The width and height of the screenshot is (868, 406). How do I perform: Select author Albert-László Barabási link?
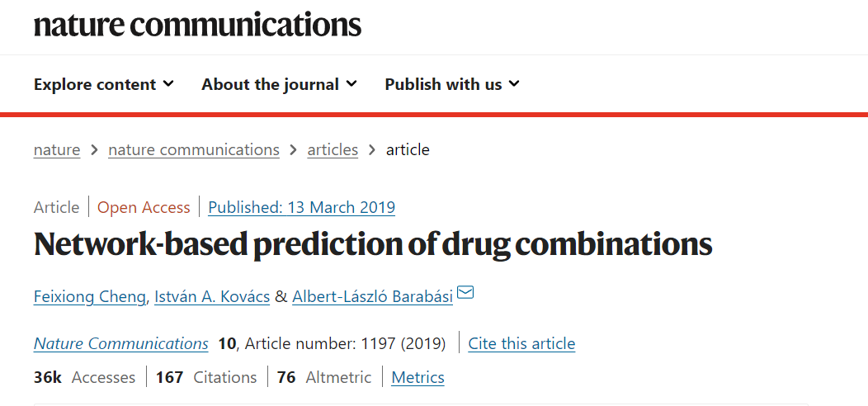[x=372, y=296]
